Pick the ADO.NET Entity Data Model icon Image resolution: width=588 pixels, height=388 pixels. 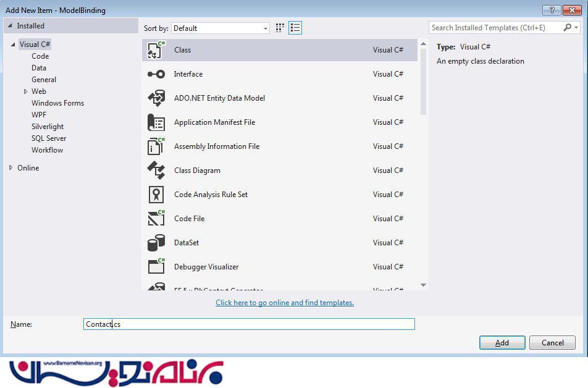(156, 98)
